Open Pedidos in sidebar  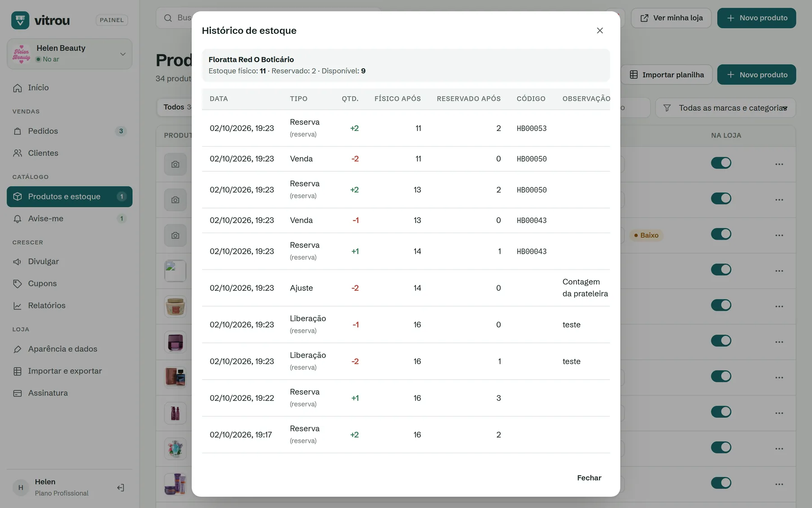[x=69, y=131]
